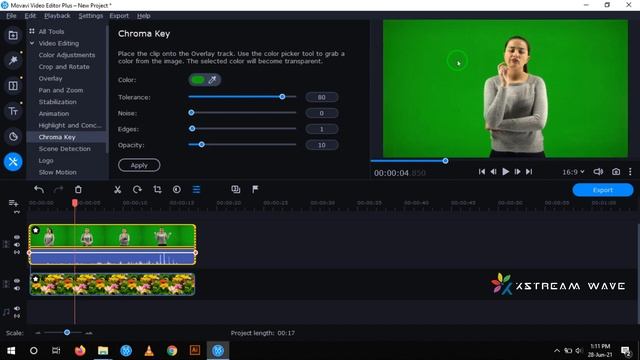
Task: Collapse the Video Editing category
Action: click(x=32, y=43)
